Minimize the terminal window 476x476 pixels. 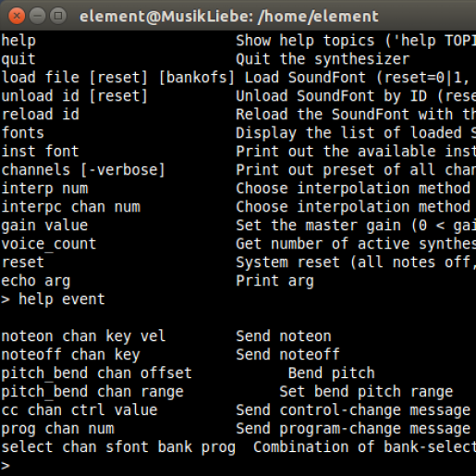coord(37,16)
